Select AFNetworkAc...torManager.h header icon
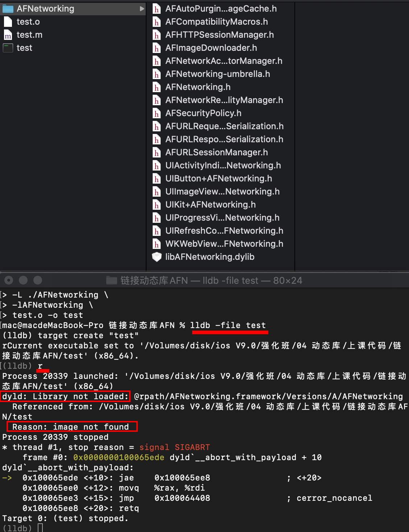 [157, 61]
